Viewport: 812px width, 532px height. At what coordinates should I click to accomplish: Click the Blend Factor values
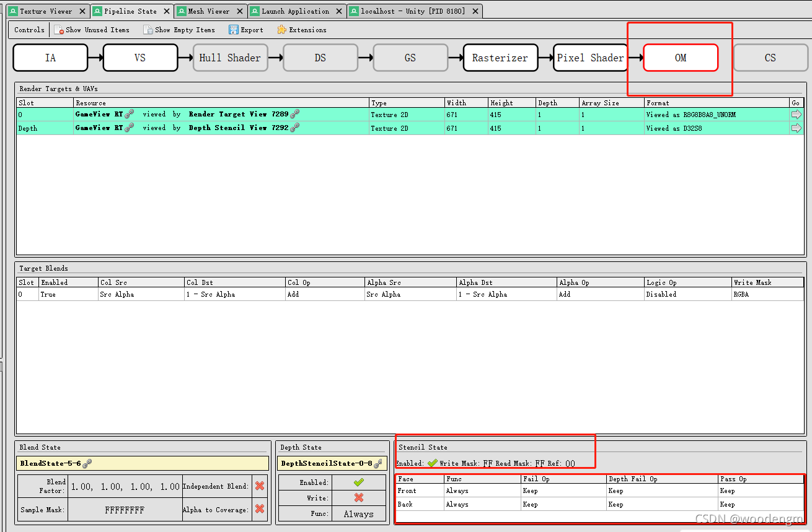pos(125,487)
